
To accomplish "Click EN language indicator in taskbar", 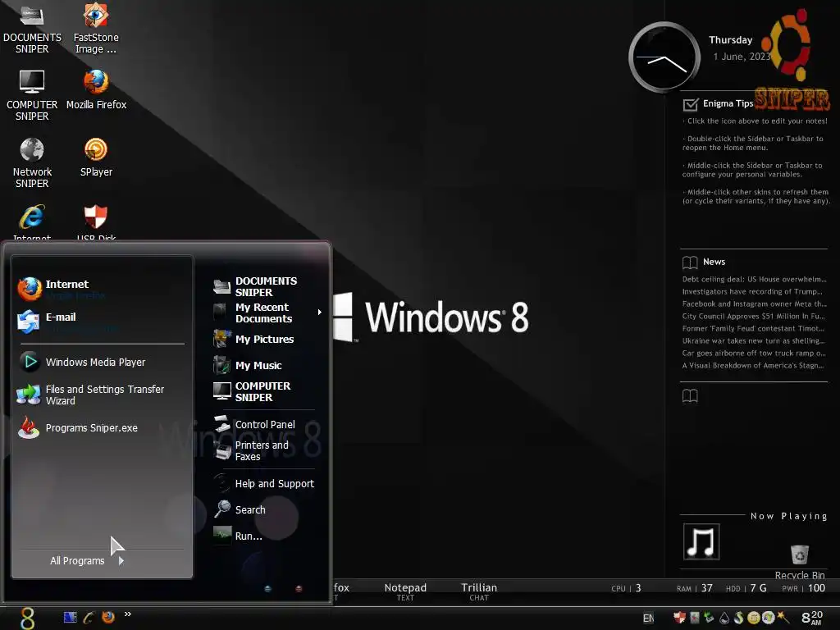I will 648,619.
